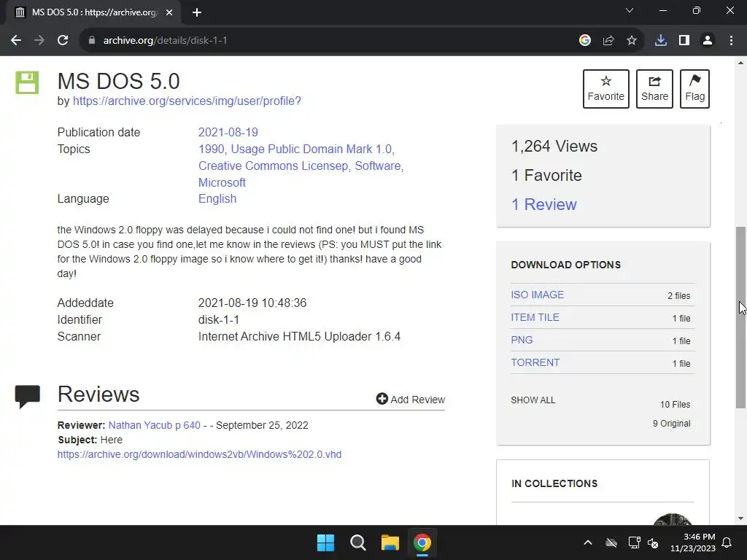Viewport: 747px width, 560px height.
Task: Close the MS DOS 5.0 tab
Action: [x=169, y=13]
